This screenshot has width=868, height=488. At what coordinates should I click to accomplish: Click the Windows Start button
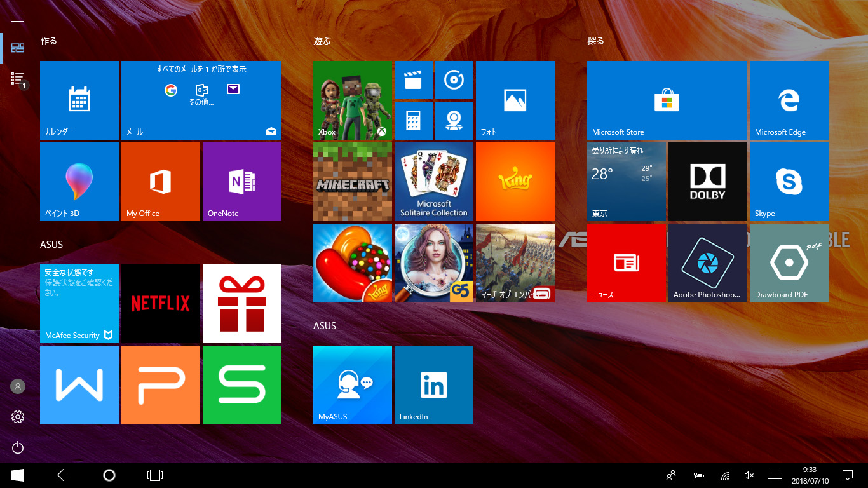18,475
